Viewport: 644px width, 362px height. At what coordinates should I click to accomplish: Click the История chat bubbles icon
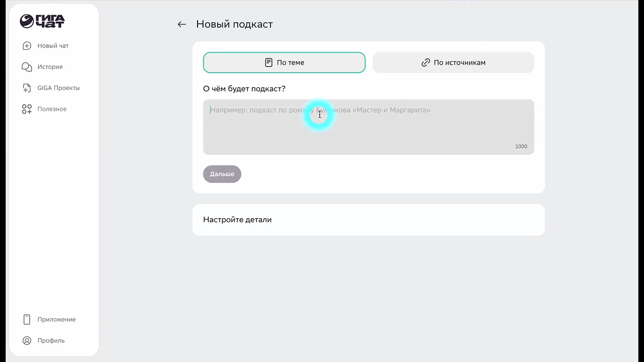[27, 67]
